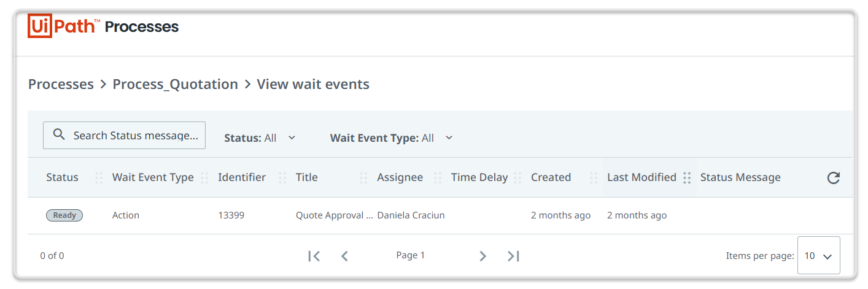Click the drag handle beside Last Modified

coord(687,178)
